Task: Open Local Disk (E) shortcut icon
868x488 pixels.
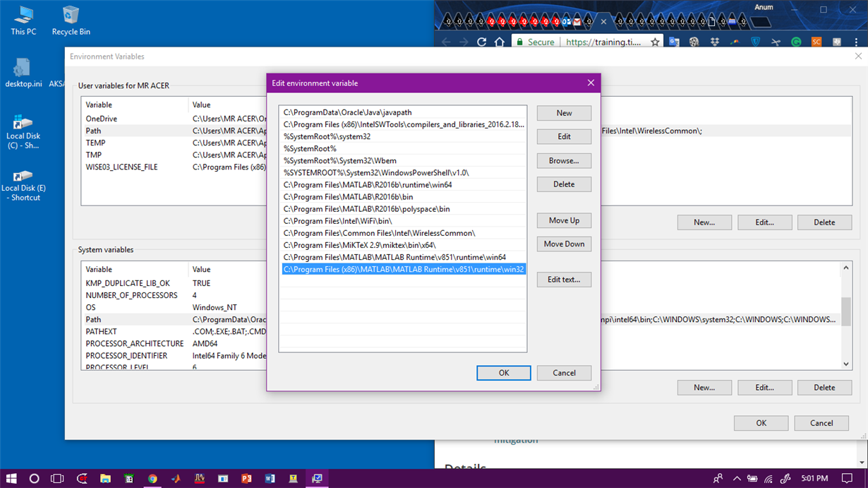Action: 23,184
